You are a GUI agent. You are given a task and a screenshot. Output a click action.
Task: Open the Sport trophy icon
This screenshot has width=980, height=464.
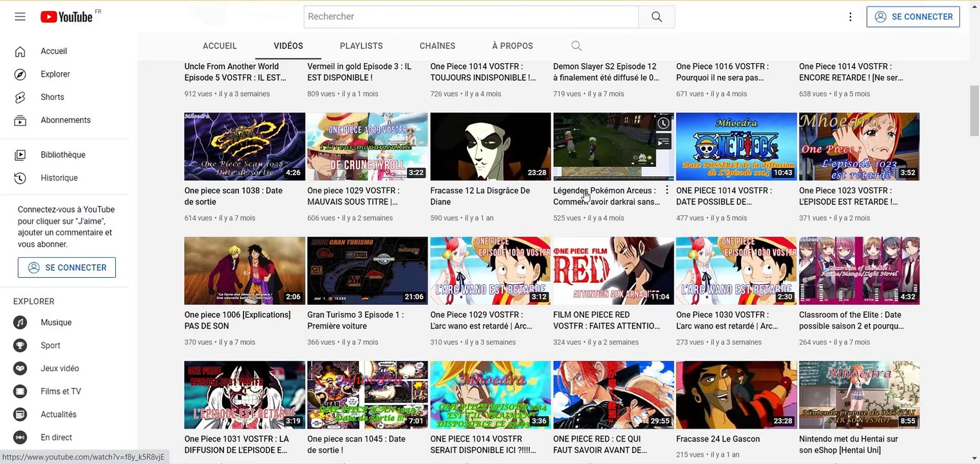(x=20, y=345)
